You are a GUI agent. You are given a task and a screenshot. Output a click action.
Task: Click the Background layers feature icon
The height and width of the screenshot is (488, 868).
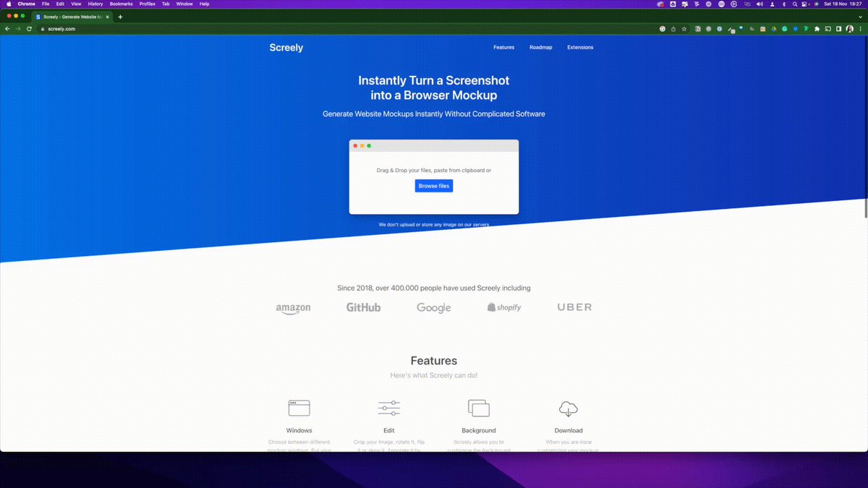[479, 408]
